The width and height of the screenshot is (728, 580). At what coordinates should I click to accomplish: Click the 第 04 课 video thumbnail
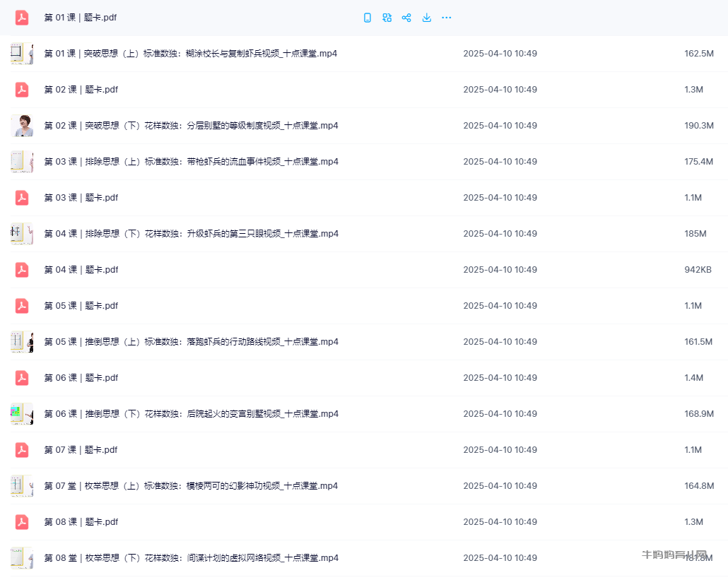[x=21, y=233]
